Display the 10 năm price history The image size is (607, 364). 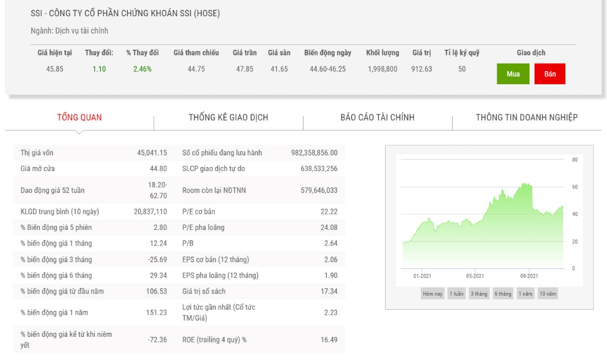(x=548, y=294)
